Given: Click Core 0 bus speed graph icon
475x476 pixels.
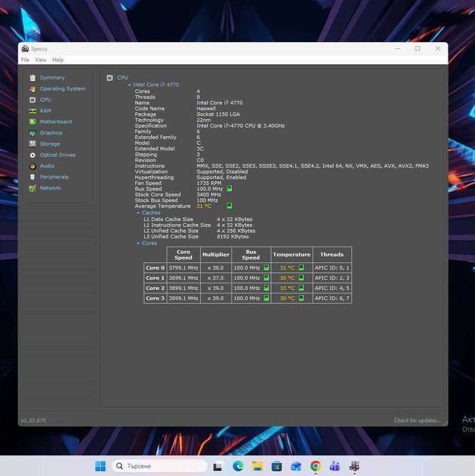Looking at the screenshot, I should tap(266, 268).
